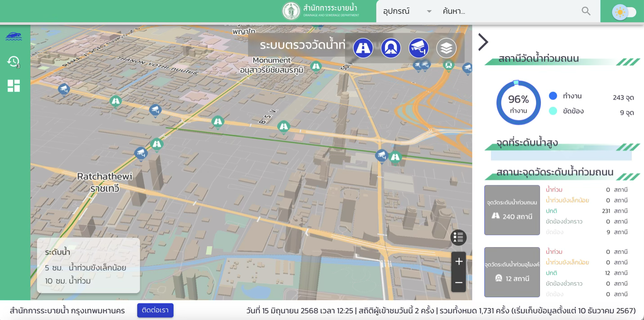Open the dashboard grid icon in sidebar
Viewport: 644px width, 320px height.
[14, 86]
